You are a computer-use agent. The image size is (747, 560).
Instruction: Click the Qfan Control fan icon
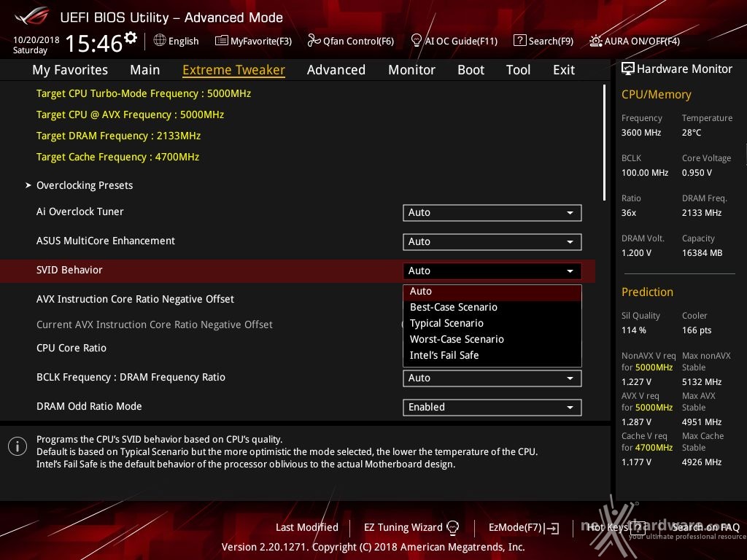pyautogui.click(x=314, y=41)
